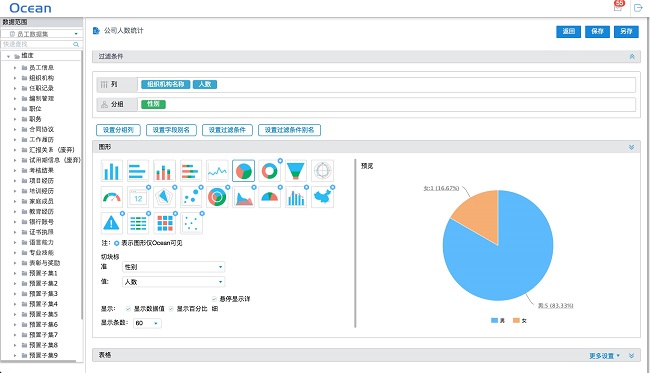Choose the stacked column chart icon

click(x=164, y=171)
